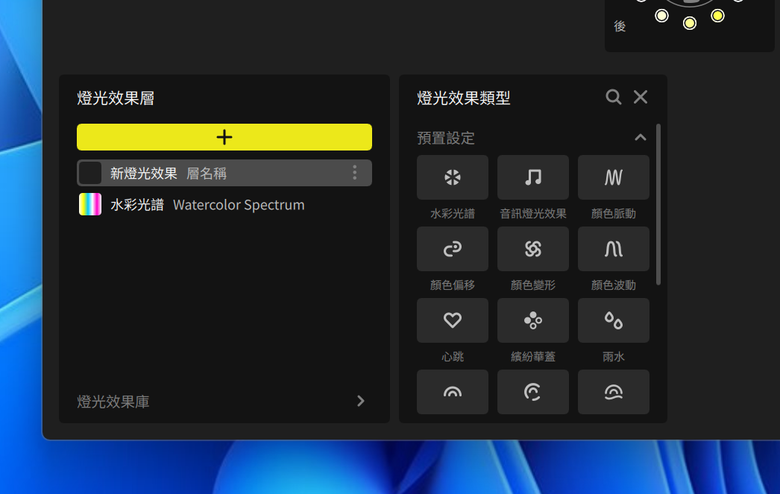The height and width of the screenshot is (494, 780).
Task: Select the 繽紛華蓋 preset effect
Action: click(x=533, y=320)
